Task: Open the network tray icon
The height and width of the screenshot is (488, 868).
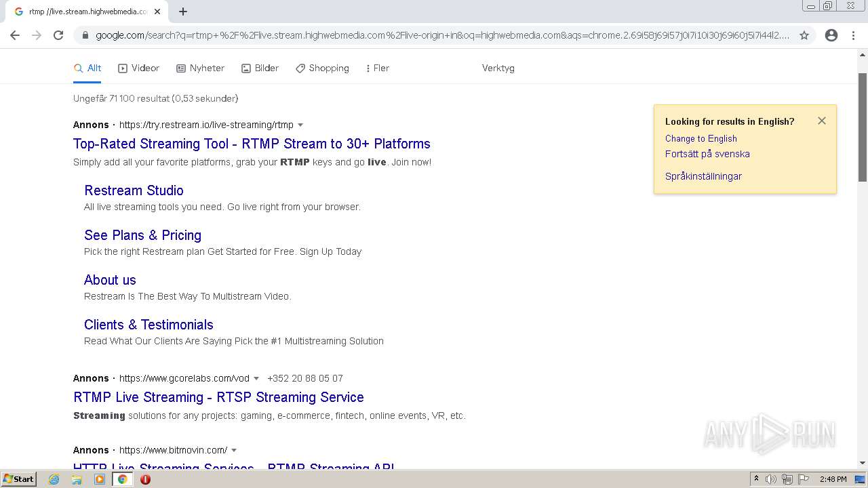Action: coord(787,479)
